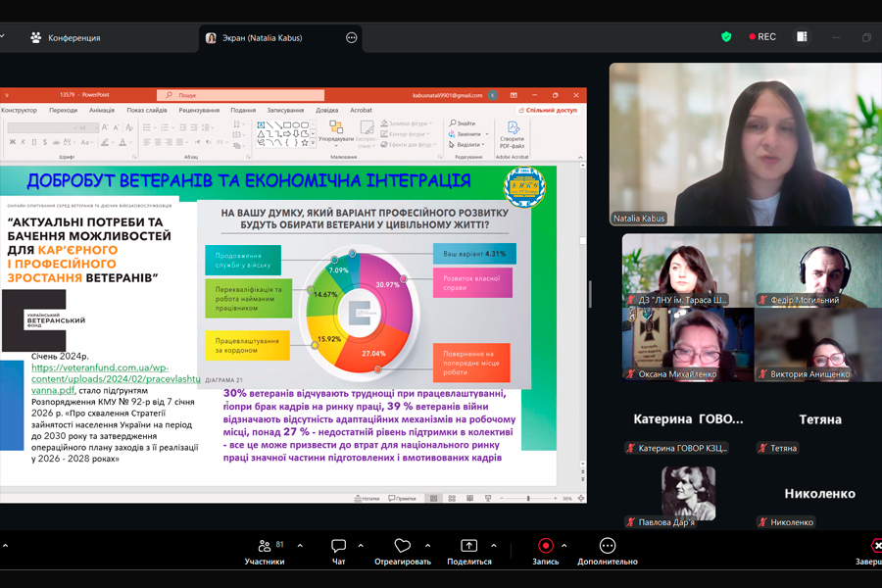
Task: Click Знайти in the editing group
Action: click(x=463, y=123)
